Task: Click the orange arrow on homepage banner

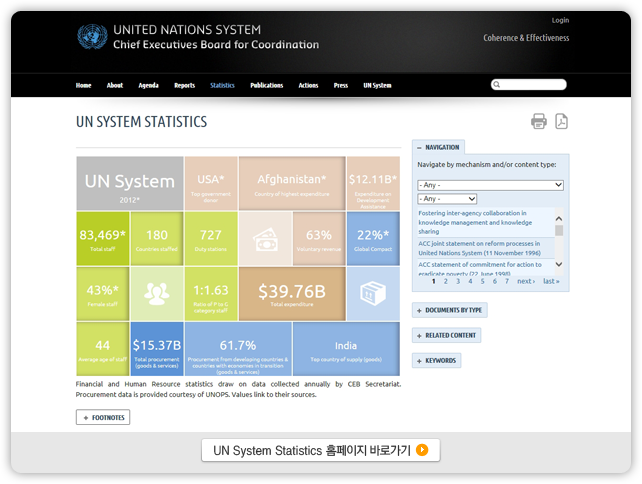Action: [422, 450]
